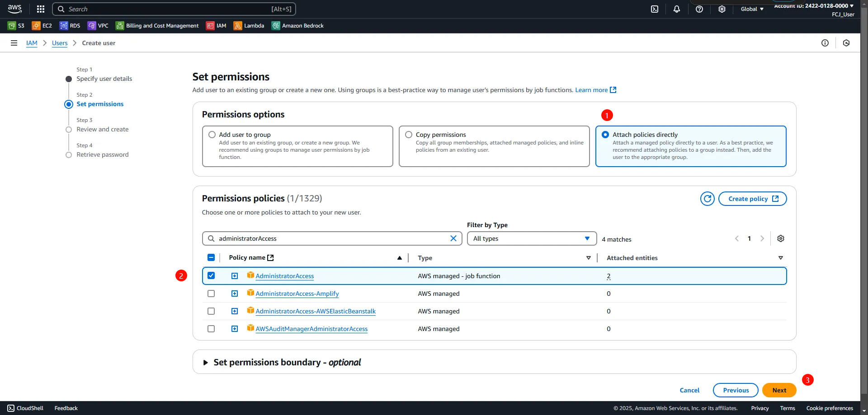This screenshot has height=415, width=868.
Task: Open the S3 shortcut
Action: [x=16, y=26]
